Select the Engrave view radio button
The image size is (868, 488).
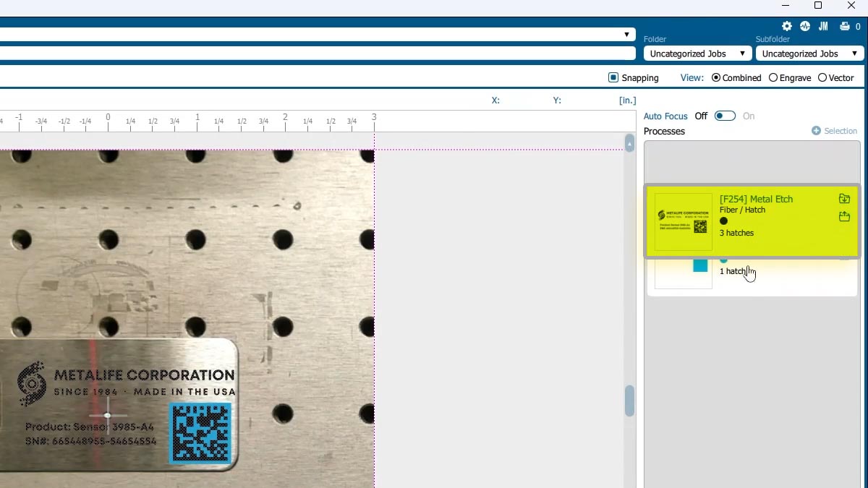tap(773, 77)
